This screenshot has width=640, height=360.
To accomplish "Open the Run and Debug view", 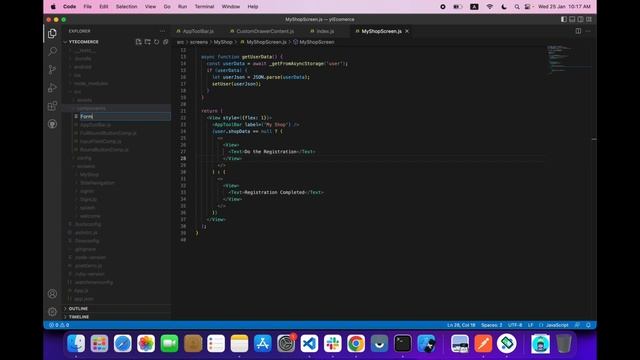I will (52, 87).
